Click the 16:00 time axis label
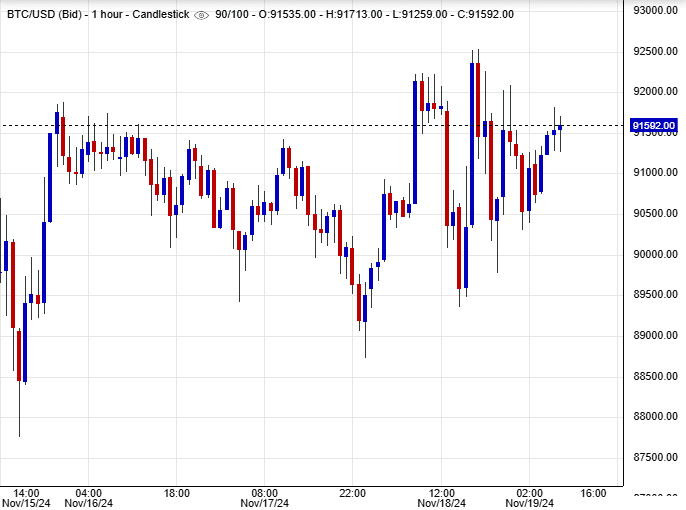Image resolution: width=686 pixels, height=510 pixels. [593, 493]
